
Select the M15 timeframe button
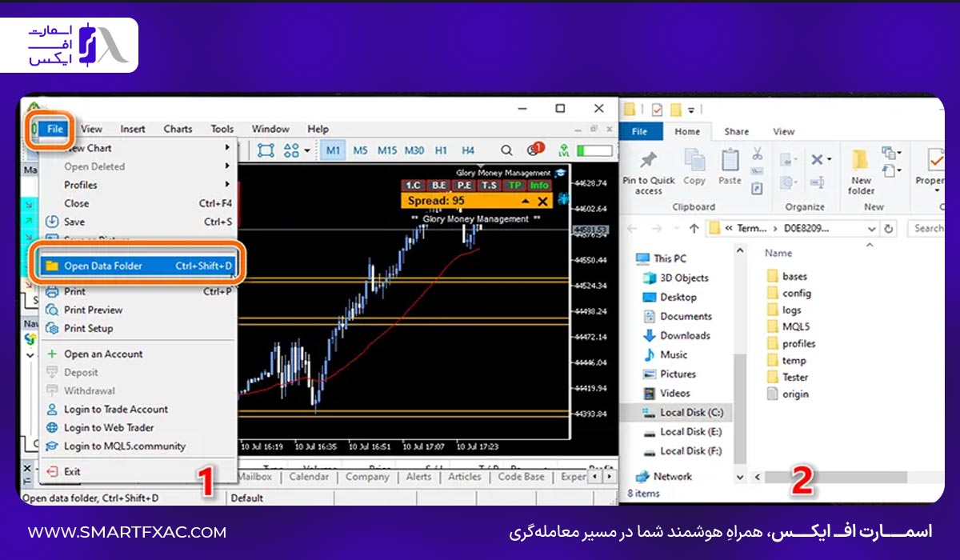[387, 150]
